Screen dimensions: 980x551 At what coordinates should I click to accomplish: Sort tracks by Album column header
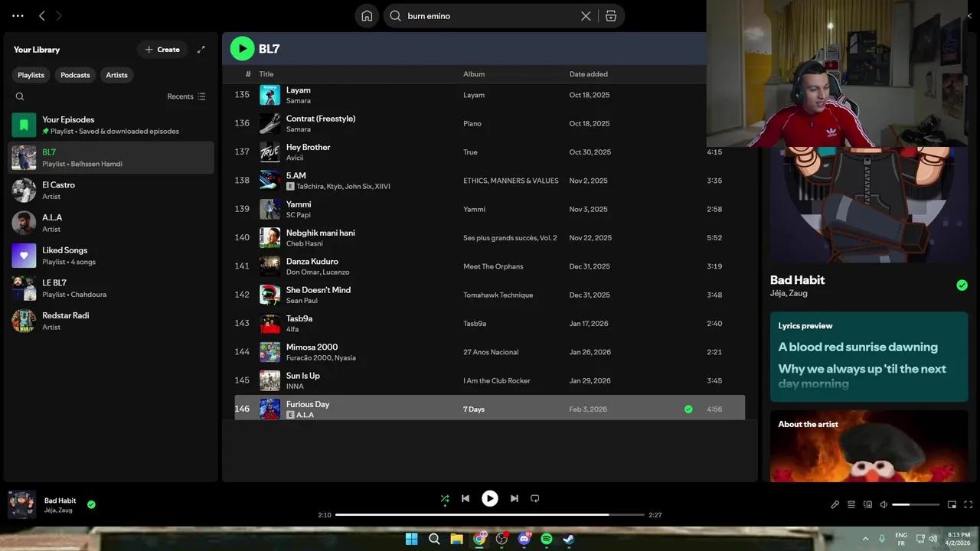474,74
